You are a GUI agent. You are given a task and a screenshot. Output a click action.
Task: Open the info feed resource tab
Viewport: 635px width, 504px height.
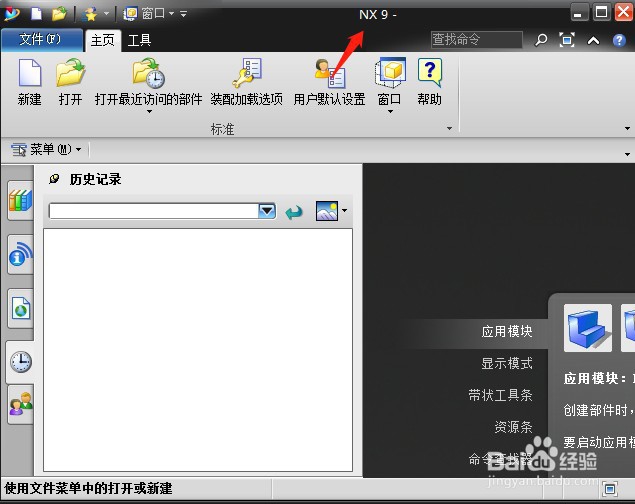point(20,255)
